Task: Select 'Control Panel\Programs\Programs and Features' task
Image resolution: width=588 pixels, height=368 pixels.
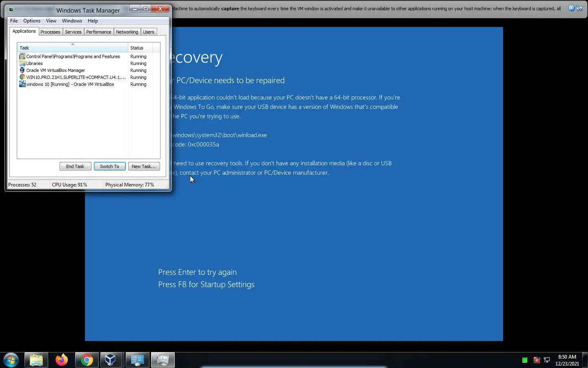Action: [86, 56]
